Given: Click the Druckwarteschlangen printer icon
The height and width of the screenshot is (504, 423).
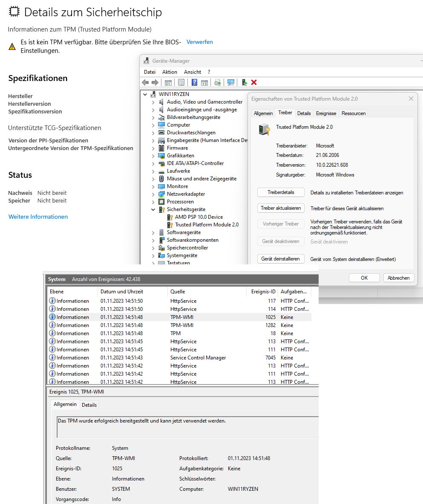Looking at the screenshot, I should (161, 133).
